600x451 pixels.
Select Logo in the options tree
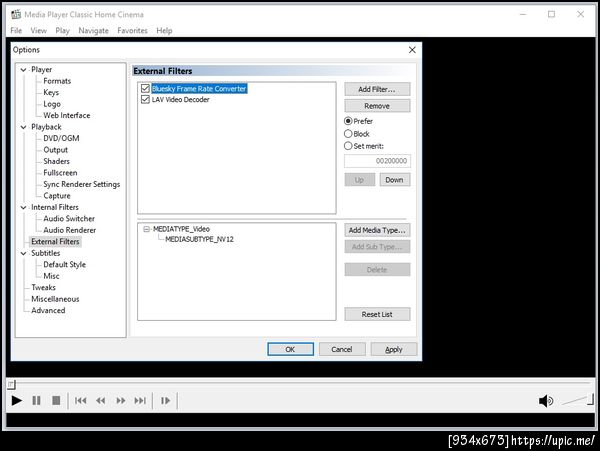point(52,104)
